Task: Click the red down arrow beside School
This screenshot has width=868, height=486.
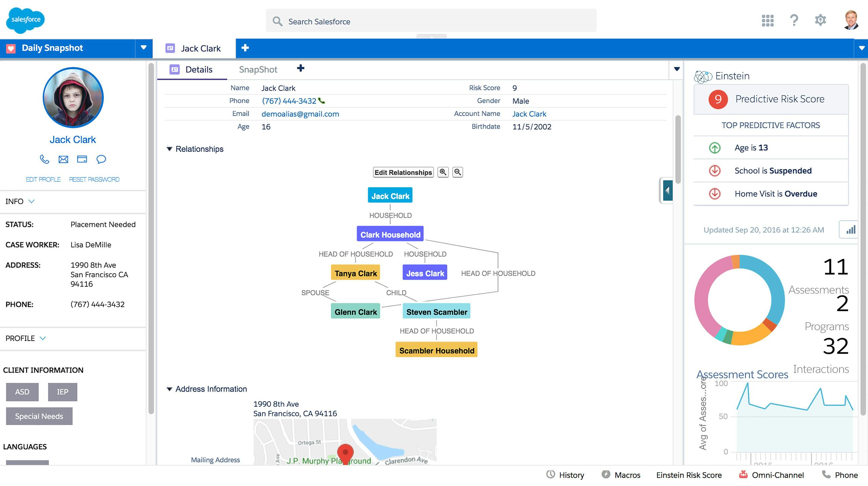Action: (x=715, y=170)
